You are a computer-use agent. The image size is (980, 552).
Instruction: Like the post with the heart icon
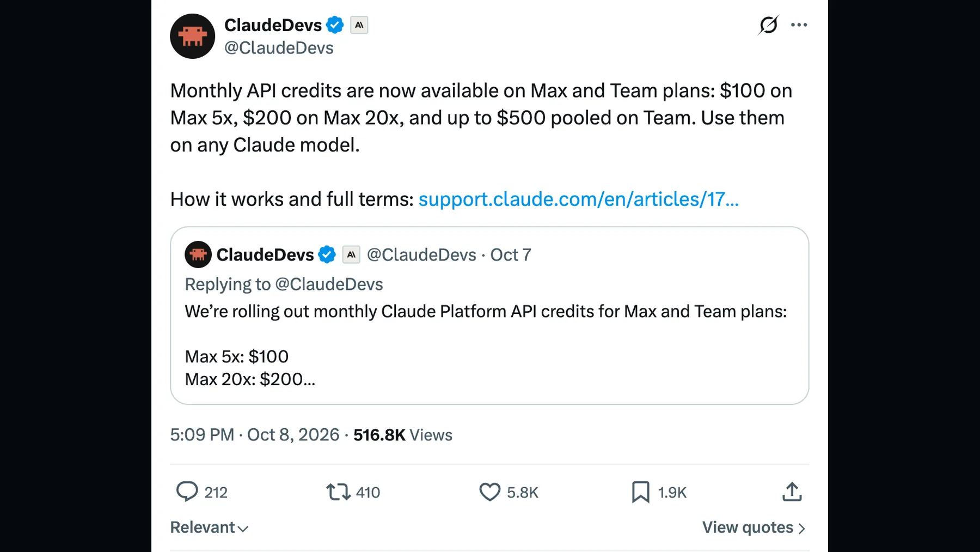[489, 492]
